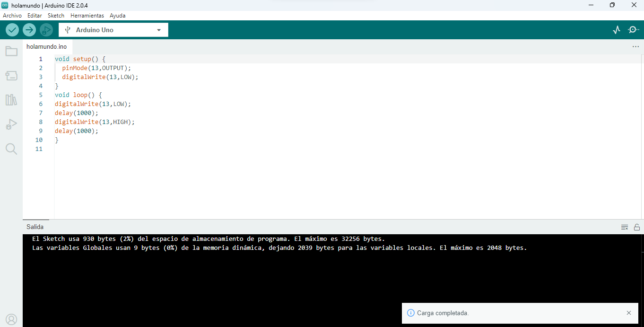Clear the output panel contents
The height and width of the screenshot is (327, 644).
coord(625,227)
